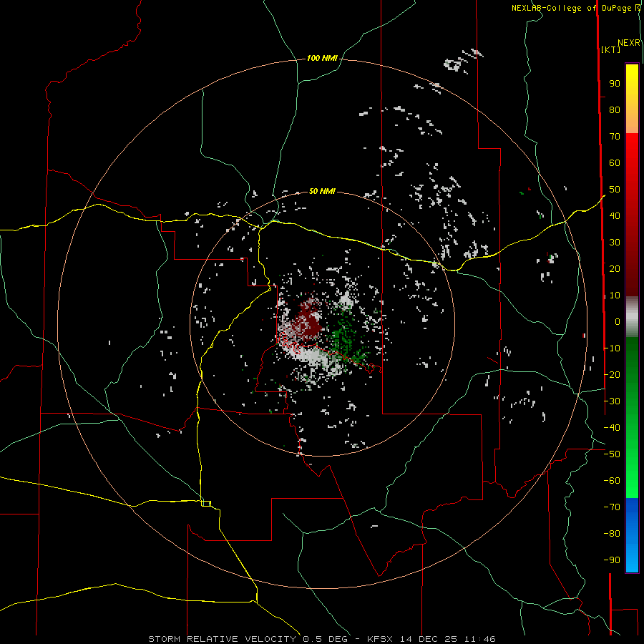The width and height of the screenshot is (644, 644).
Task: Click the 90 value on the velocity scale
Action: point(615,84)
